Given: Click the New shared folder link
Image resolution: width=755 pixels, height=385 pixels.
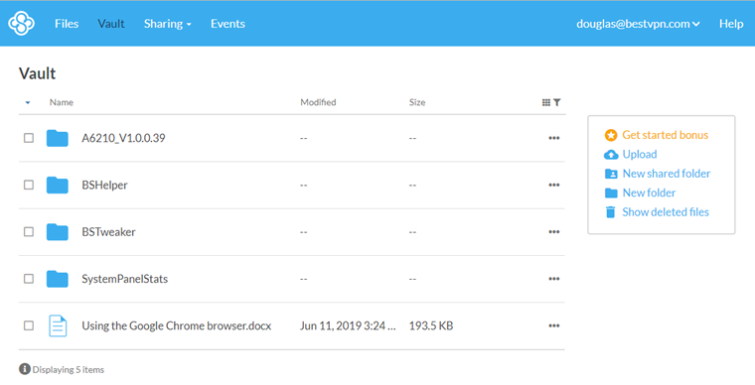Looking at the screenshot, I should pyautogui.click(x=666, y=174).
